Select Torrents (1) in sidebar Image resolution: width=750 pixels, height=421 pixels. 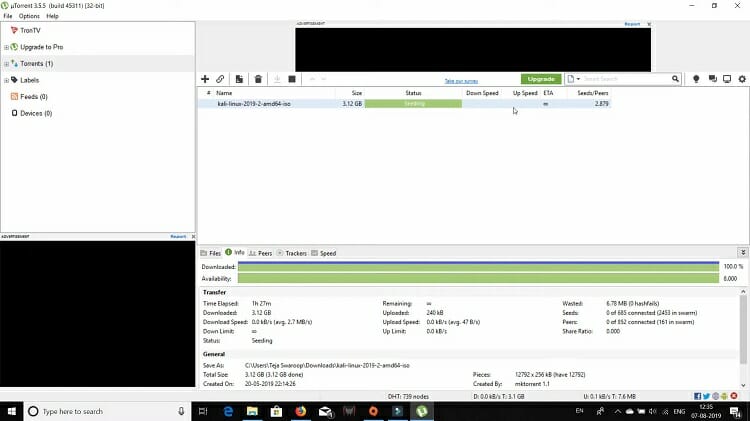click(x=37, y=64)
